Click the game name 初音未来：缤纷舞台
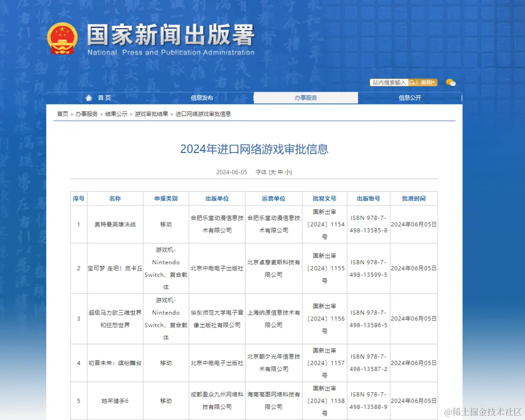This screenshot has width=525, height=420. tap(115, 363)
